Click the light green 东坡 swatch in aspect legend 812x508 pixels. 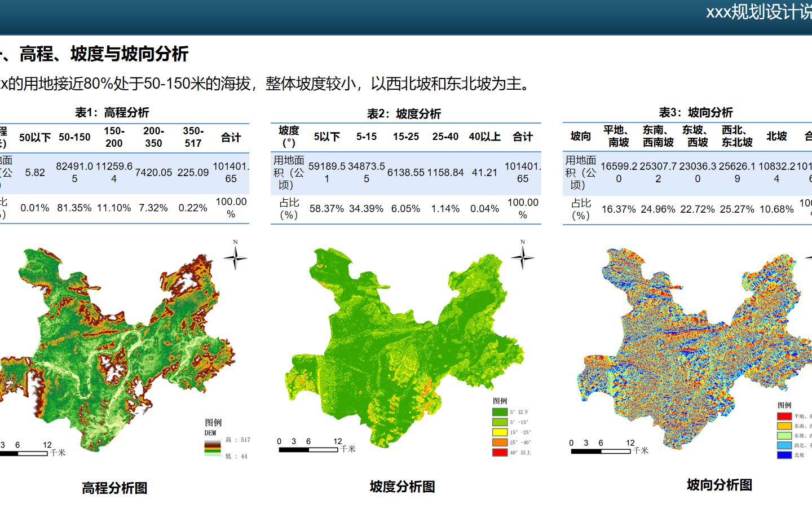pos(784,436)
